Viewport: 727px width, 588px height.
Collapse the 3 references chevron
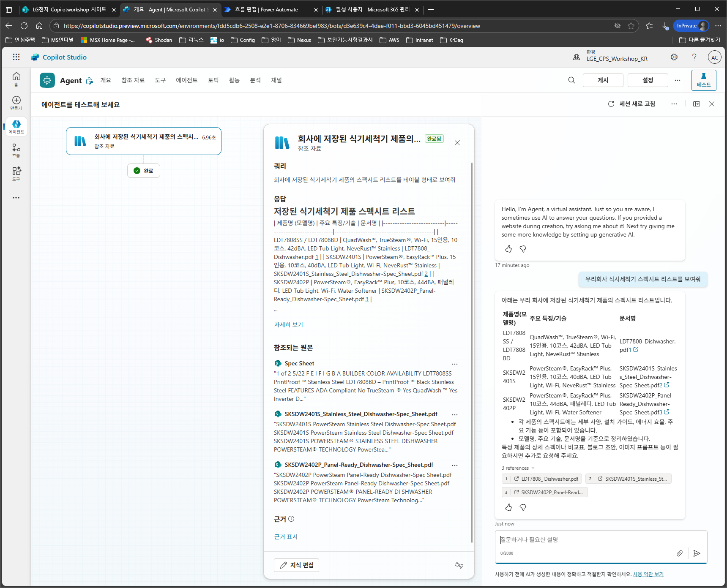[533, 468]
